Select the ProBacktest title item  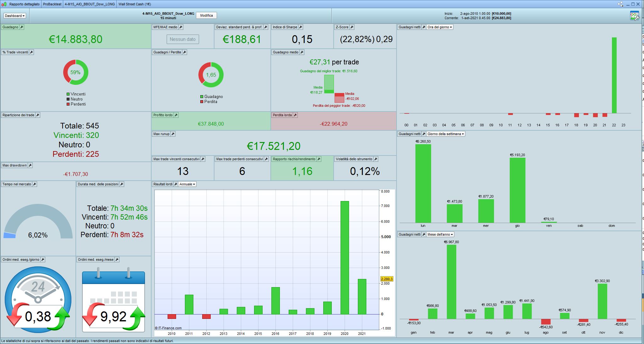(x=52, y=4)
